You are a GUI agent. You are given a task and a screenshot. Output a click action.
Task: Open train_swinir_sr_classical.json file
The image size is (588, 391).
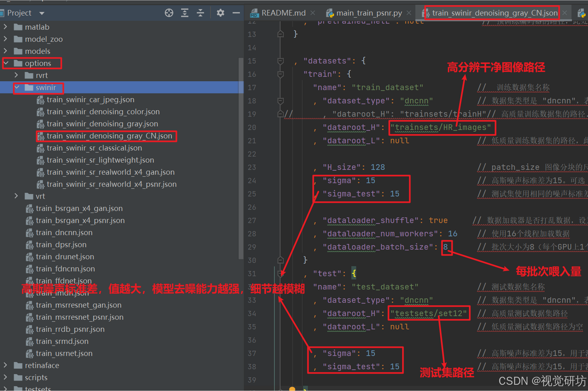(94, 148)
